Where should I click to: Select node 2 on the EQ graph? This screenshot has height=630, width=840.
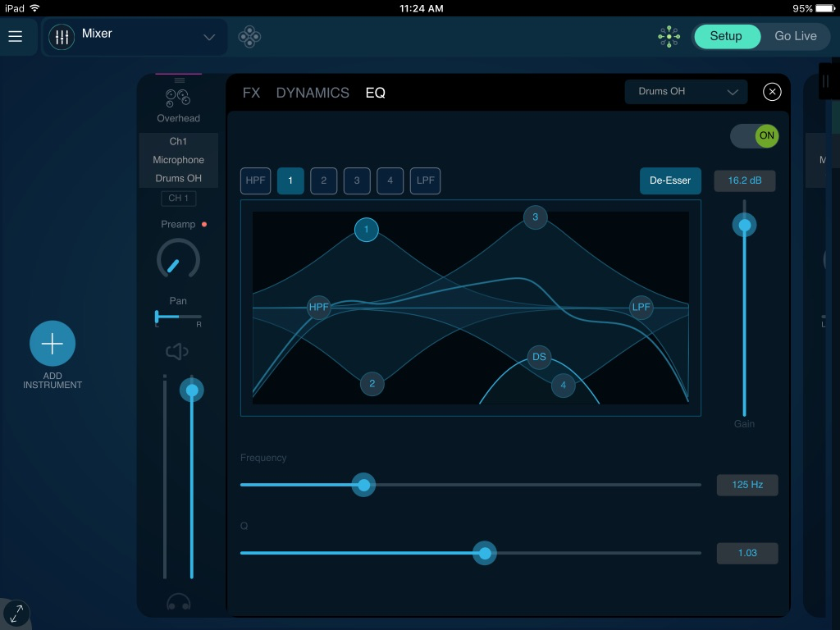[372, 384]
